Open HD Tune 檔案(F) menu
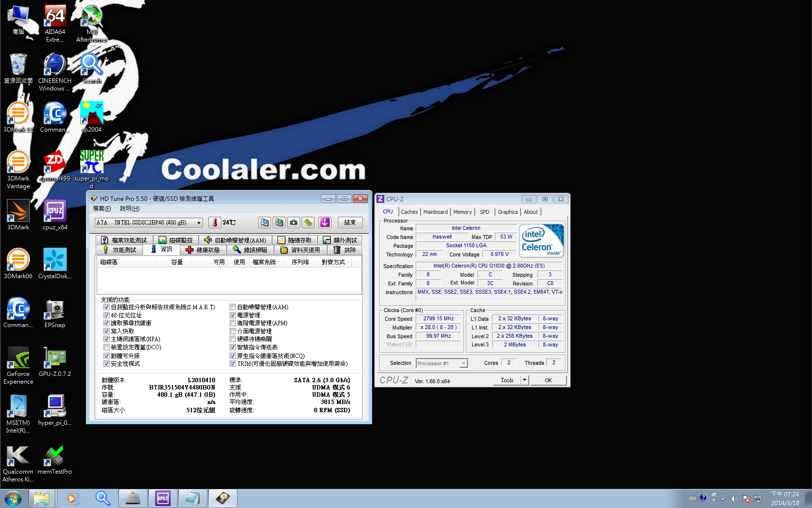Screen dimensions: 812x508 coord(102,209)
